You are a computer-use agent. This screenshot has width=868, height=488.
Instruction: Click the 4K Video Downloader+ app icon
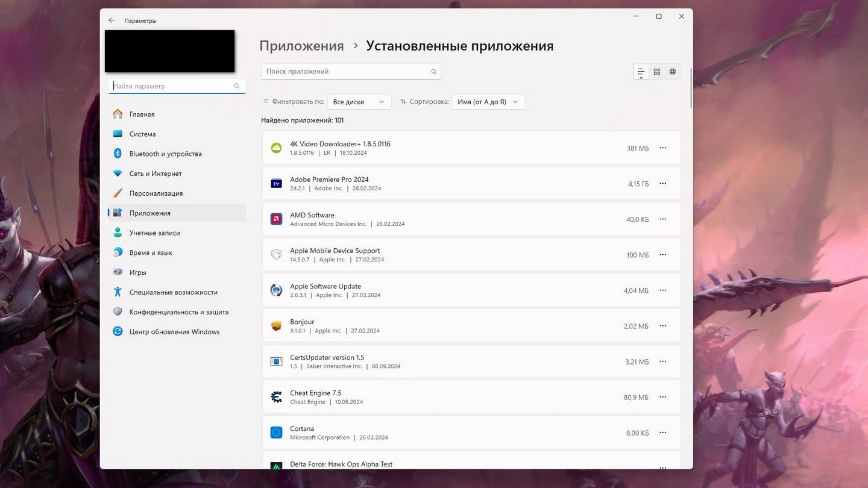pyautogui.click(x=276, y=148)
